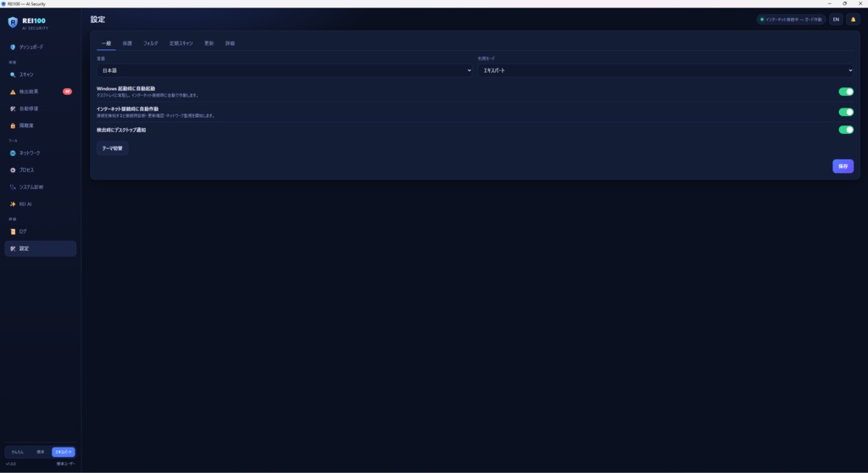
Task: Click the スキャン magnifier icon
Action: [13, 75]
